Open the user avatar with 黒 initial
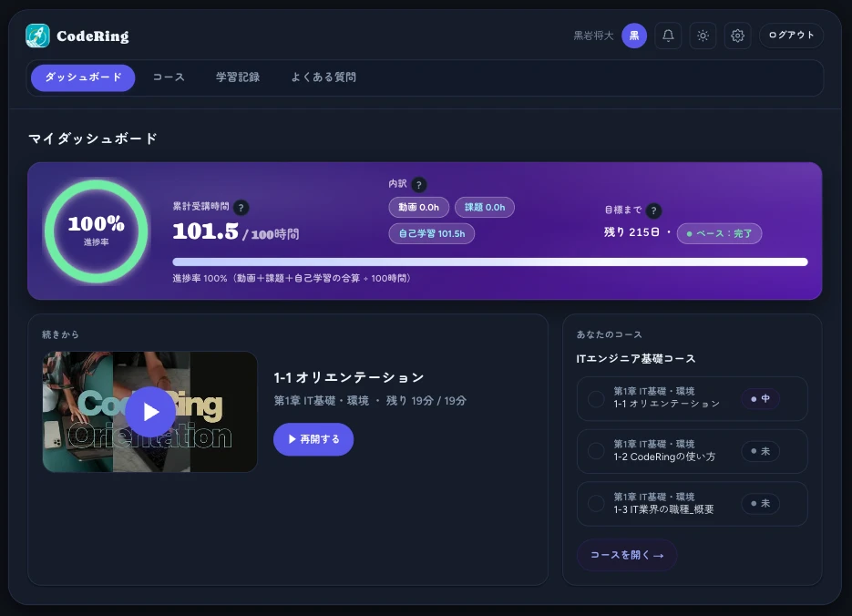This screenshot has width=852, height=616. [x=634, y=36]
